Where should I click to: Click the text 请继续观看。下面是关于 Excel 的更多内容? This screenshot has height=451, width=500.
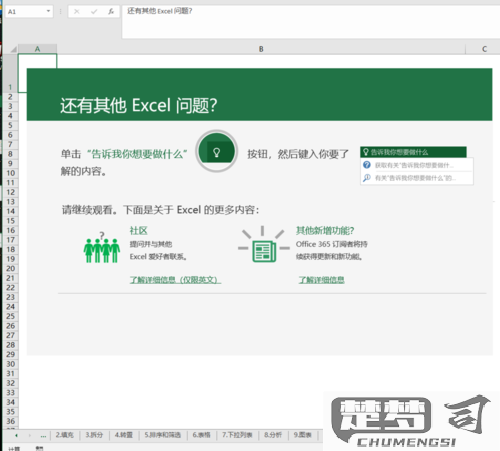tap(160, 210)
